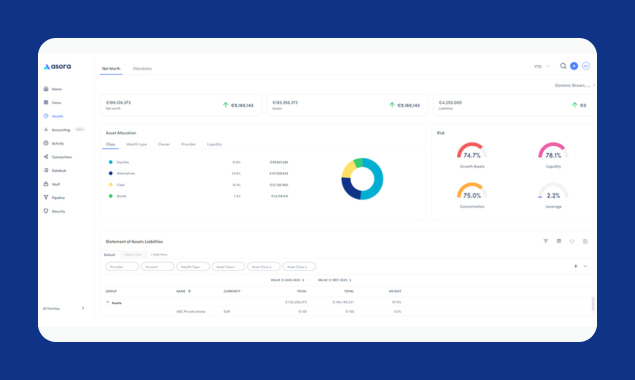This screenshot has width=635, height=380.
Task: Open the YTD period dropdown
Action: click(x=541, y=66)
